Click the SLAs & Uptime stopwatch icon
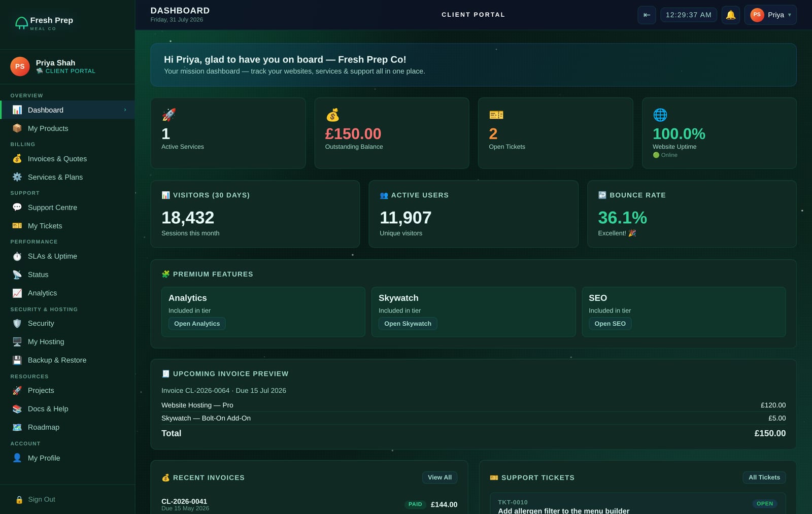The height and width of the screenshot is (514, 812). 17,256
